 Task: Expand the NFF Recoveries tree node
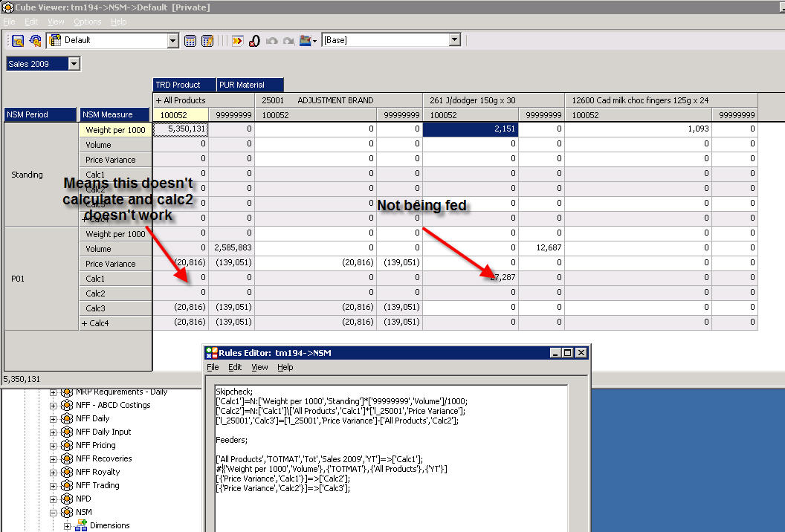tap(53, 459)
